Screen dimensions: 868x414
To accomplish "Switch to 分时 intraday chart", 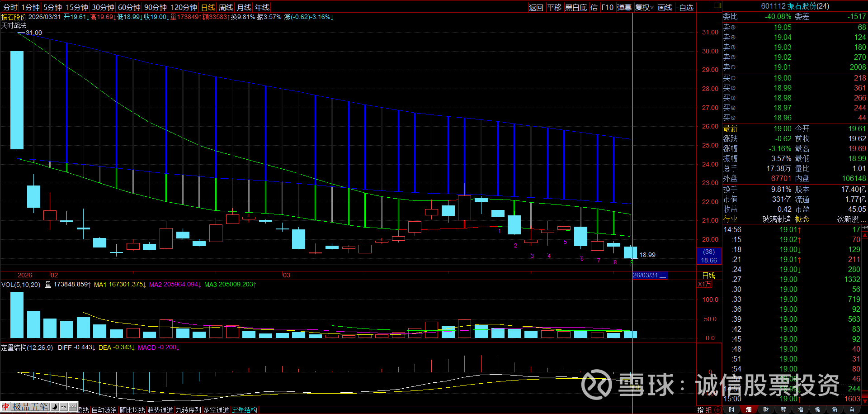I will 10,7.
